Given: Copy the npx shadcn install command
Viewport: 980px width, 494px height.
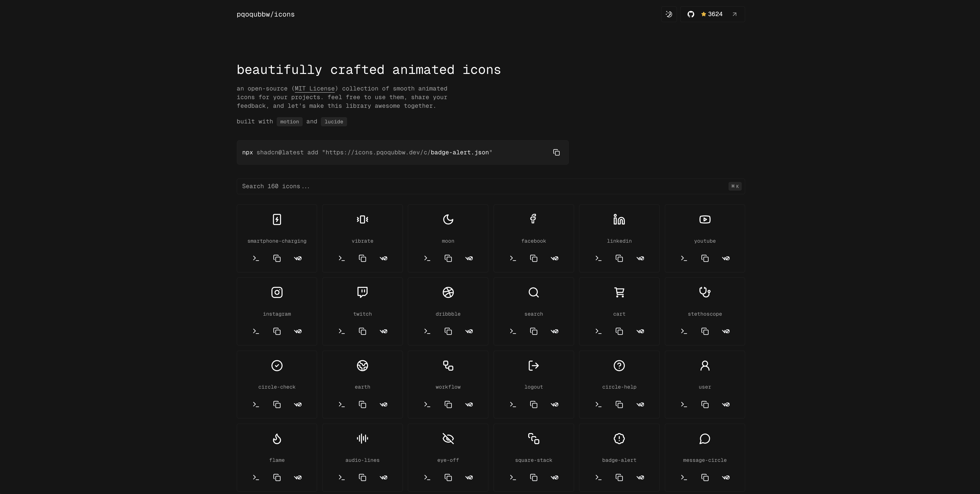Looking at the screenshot, I should coord(556,152).
